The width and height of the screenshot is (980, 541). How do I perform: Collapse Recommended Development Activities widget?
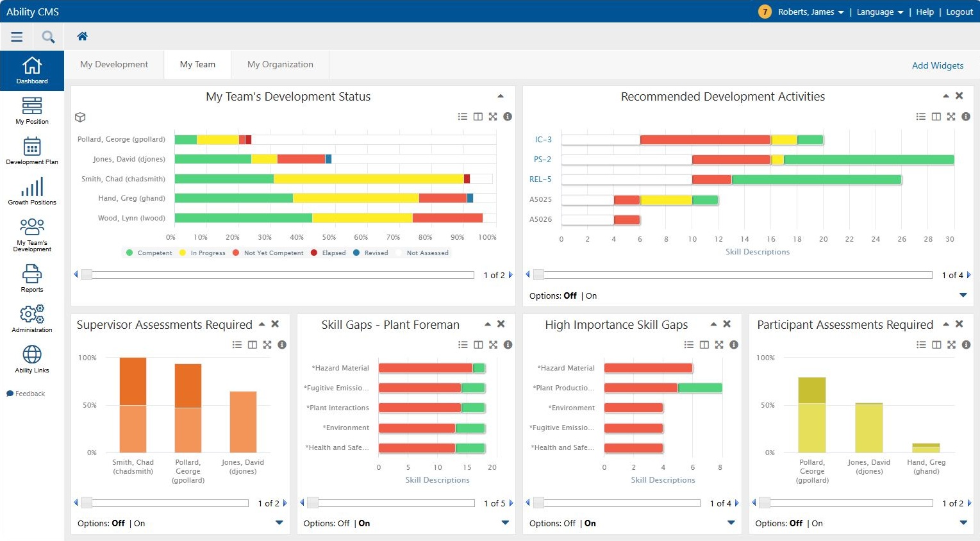pos(945,96)
